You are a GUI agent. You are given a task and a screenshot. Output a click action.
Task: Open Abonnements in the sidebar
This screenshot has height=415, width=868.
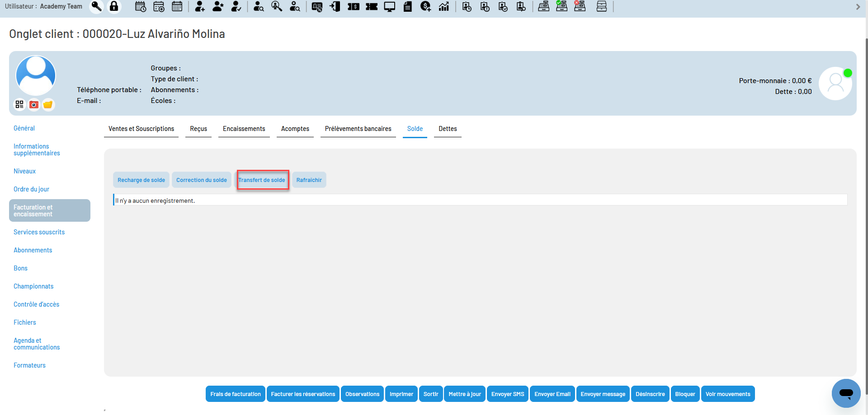click(x=33, y=250)
